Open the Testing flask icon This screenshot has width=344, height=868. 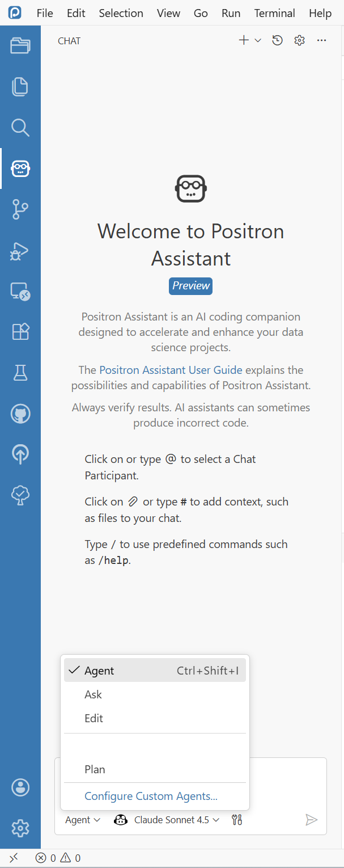pyautogui.click(x=20, y=373)
